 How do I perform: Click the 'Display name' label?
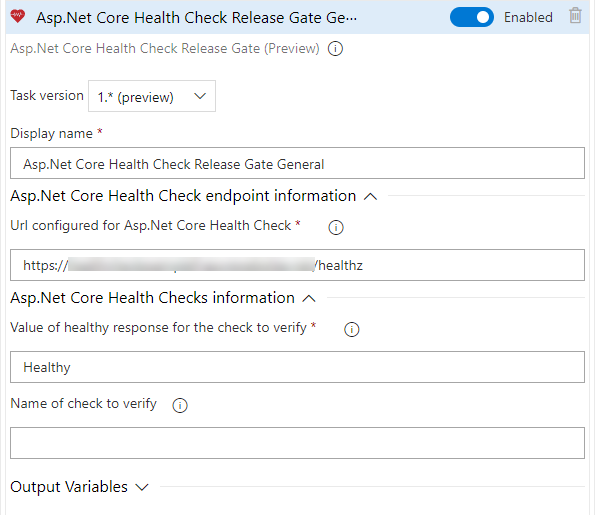51,134
